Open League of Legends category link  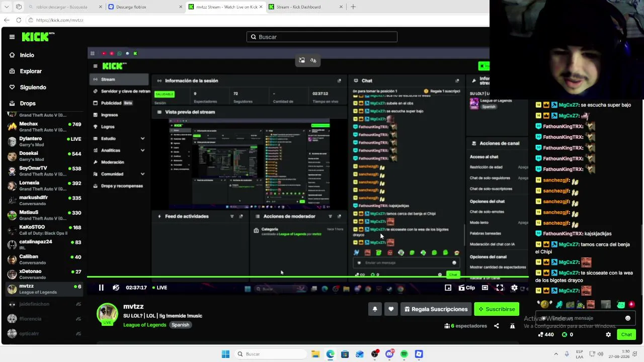pyautogui.click(x=144, y=325)
